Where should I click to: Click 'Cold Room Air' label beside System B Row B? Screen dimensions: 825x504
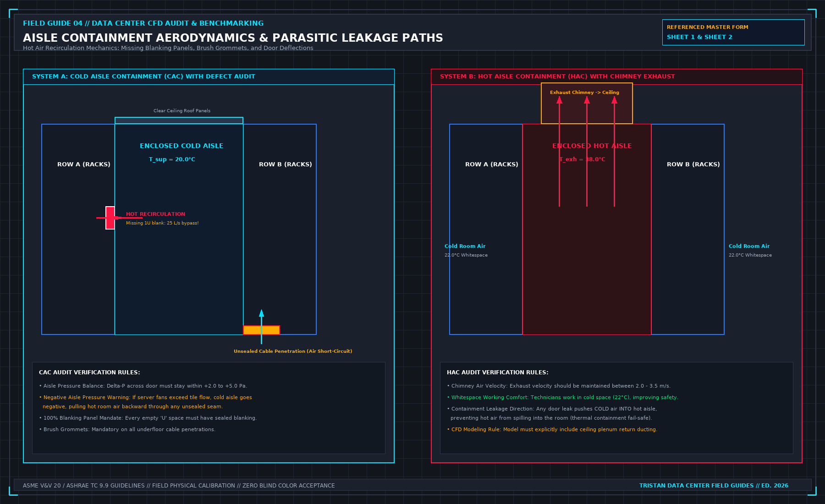[749, 246]
